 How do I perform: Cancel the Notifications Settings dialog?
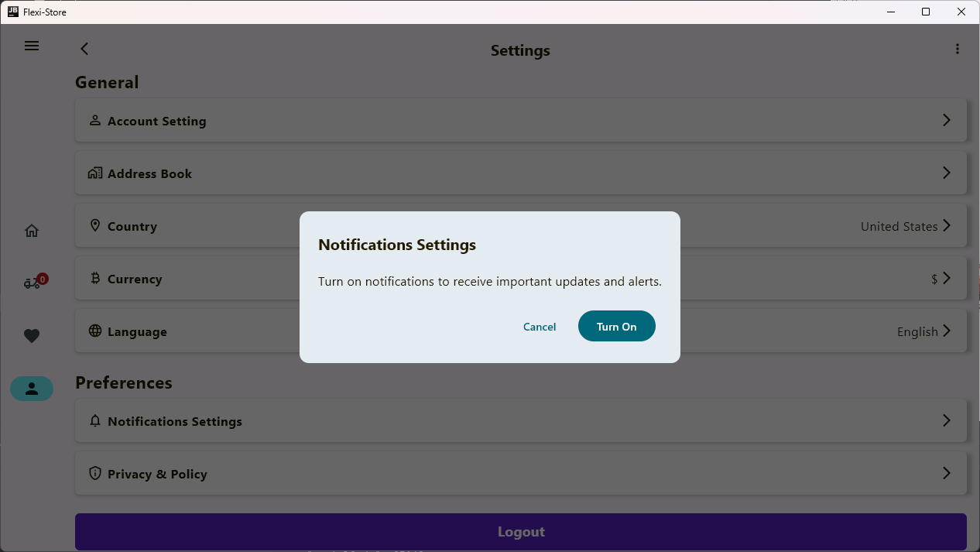[540, 327]
